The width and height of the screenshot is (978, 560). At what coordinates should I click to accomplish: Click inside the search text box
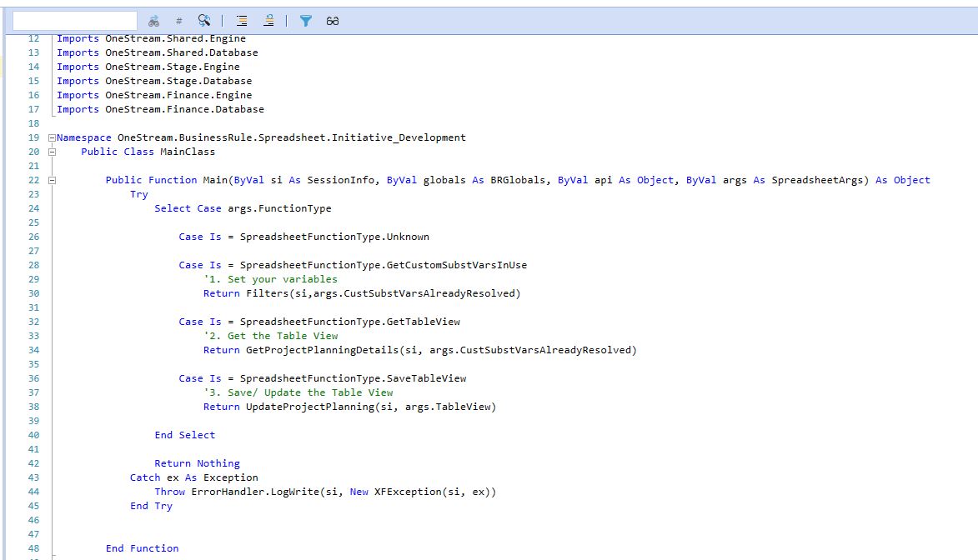73,20
